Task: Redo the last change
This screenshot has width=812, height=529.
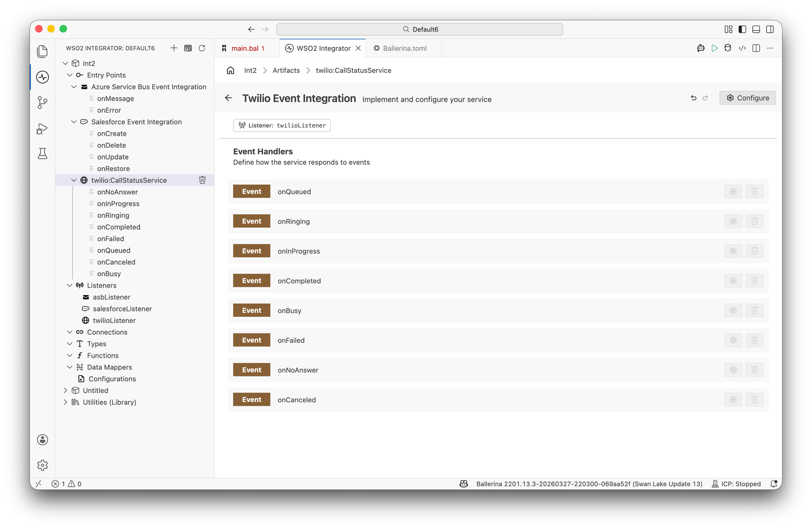Action: [x=706, y=98]
